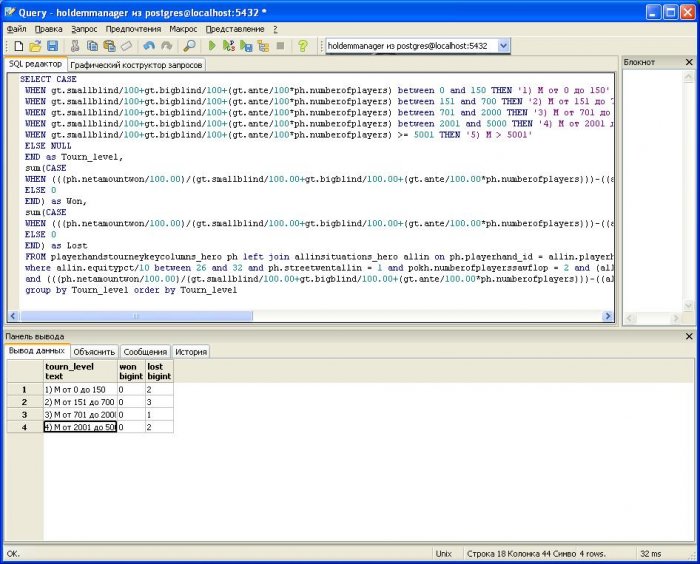Click the Undo arrow icon
This screenshot has width=700, height=564.
tap(149, 46)
